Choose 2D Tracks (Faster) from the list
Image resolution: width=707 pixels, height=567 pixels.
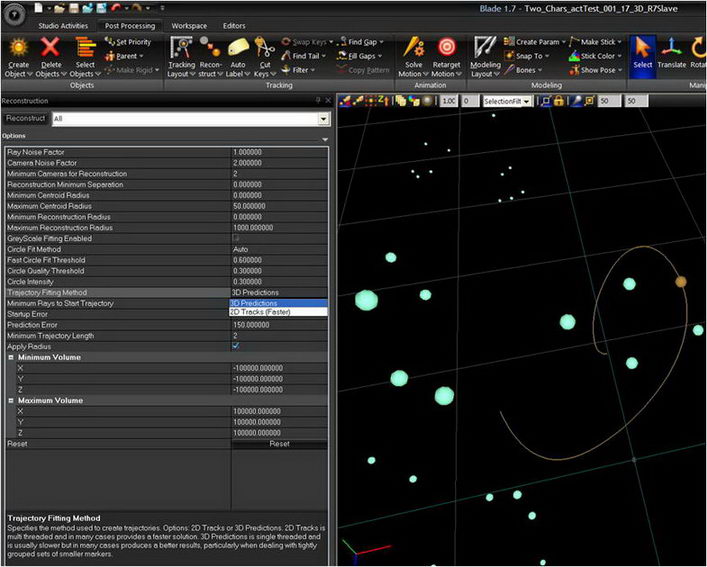click(x=258, y=312)
